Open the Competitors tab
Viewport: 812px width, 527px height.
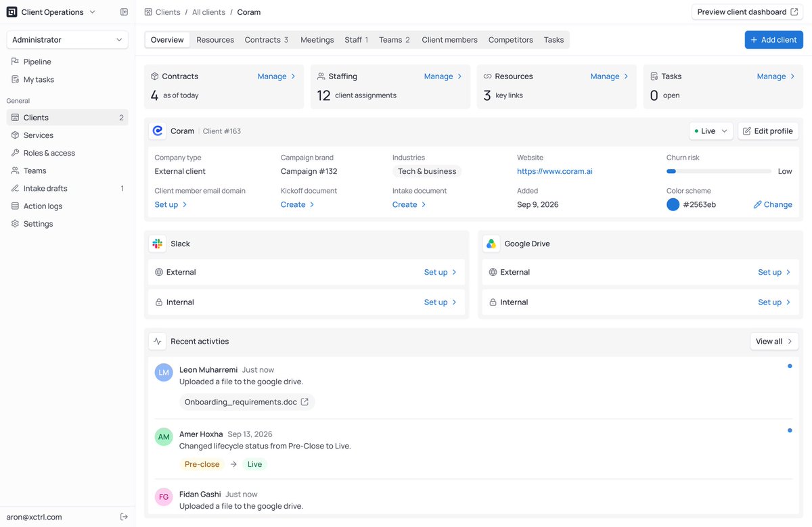[511, 40]
